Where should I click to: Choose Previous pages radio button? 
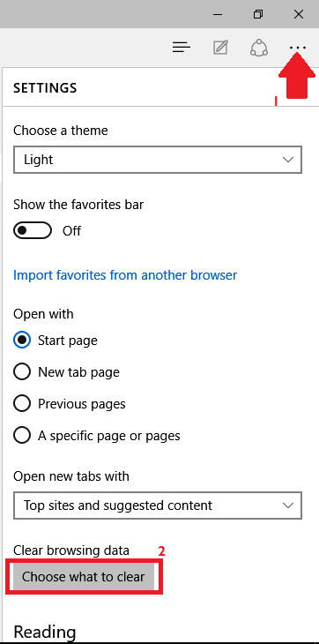[x=22, y=404]
